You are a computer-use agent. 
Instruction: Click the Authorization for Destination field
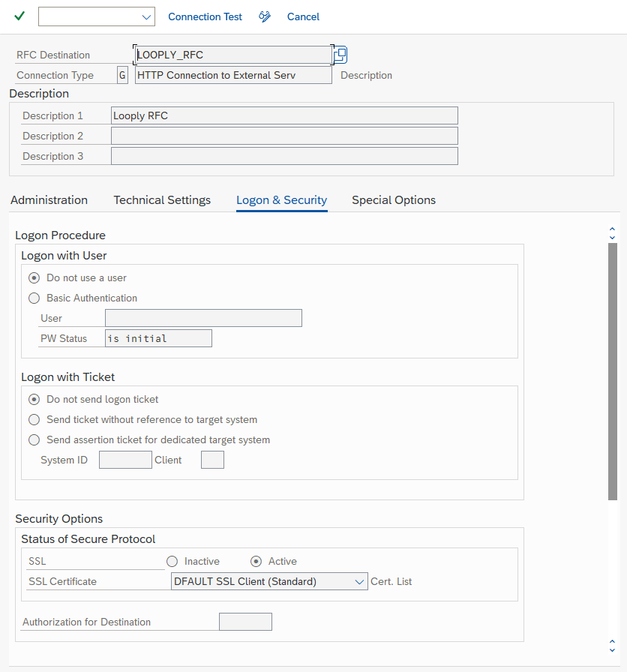(245, 622)
